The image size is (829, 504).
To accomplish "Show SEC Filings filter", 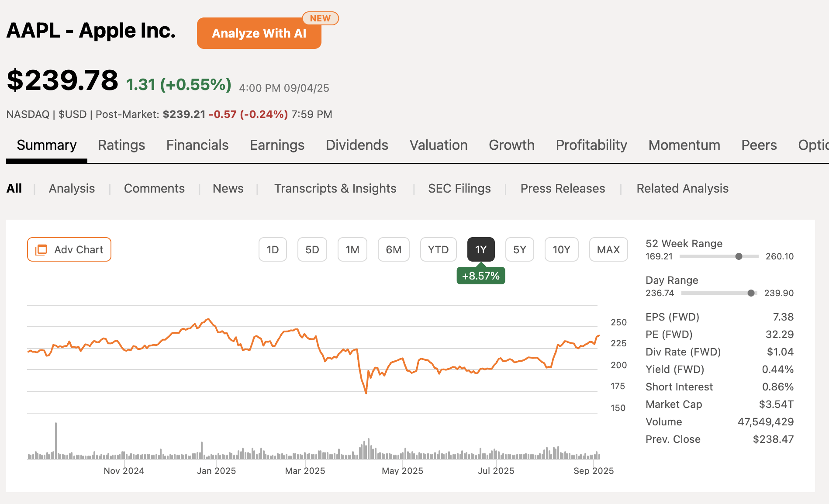I will coord(459,188).
